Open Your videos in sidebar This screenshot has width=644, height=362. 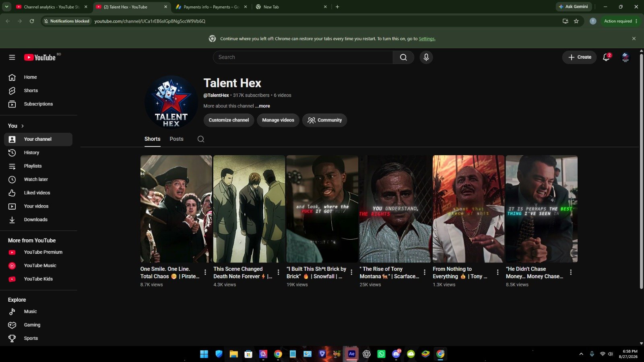point(38,206)
